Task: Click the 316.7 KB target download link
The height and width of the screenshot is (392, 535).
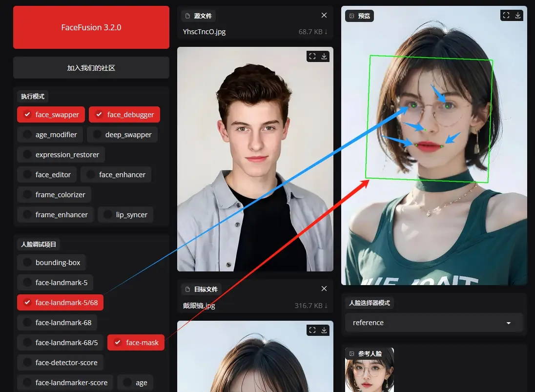Action: pos(311,306)
